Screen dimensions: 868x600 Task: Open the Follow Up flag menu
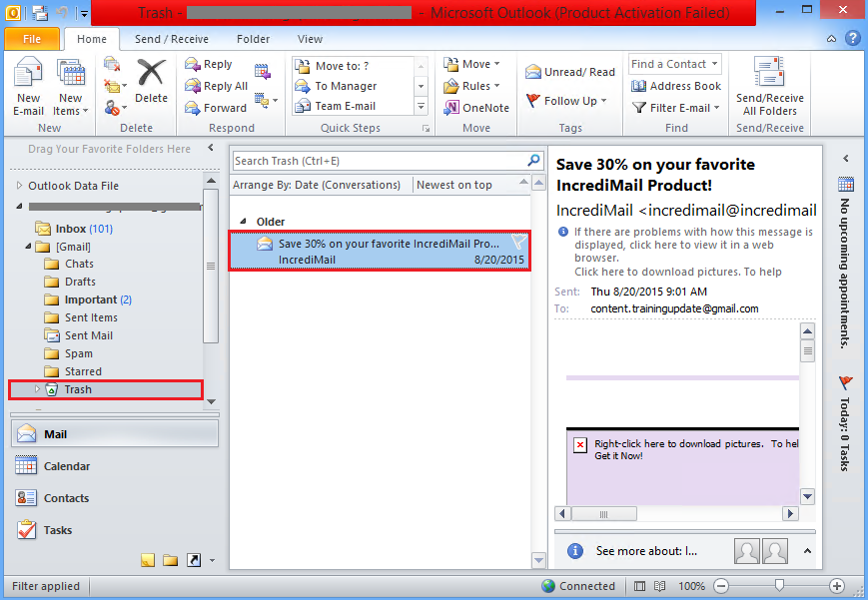click(x=566, y=101)
